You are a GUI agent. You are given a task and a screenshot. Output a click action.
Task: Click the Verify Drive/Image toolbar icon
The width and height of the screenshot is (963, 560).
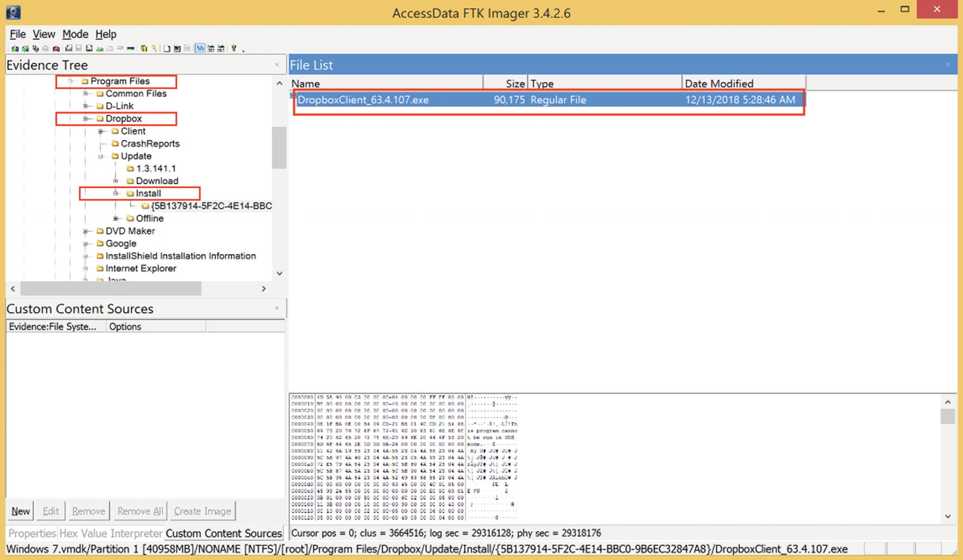pos(120,49)
